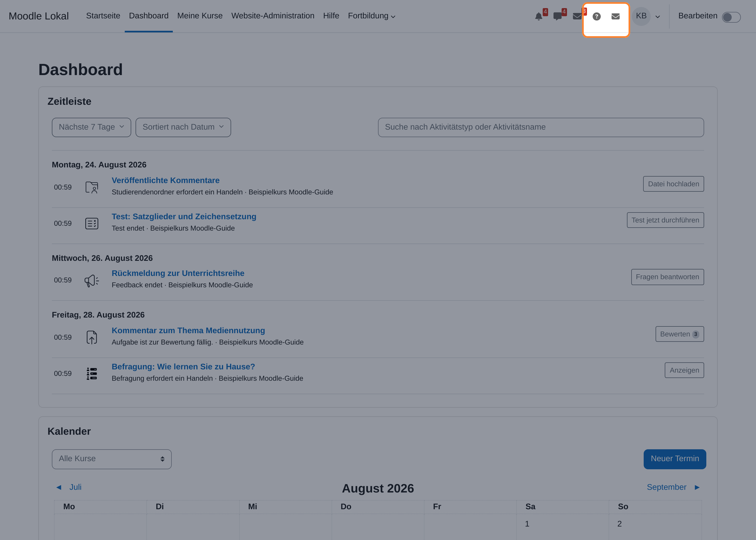Click Test jetzt durchführen button
The image size is (756, 540).
tap(665, 220)
